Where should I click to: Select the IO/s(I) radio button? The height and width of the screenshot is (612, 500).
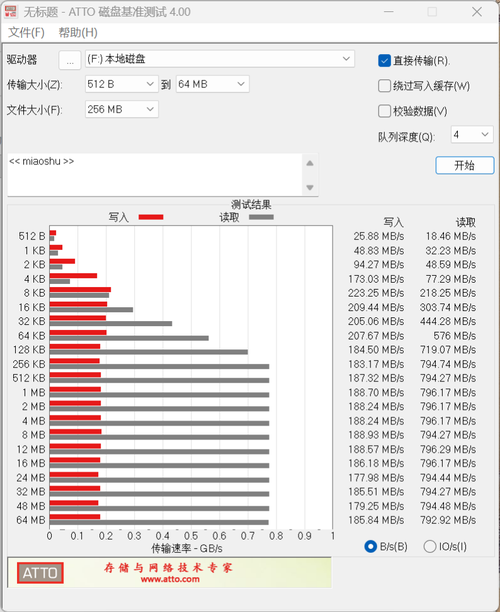click(430, 546)
